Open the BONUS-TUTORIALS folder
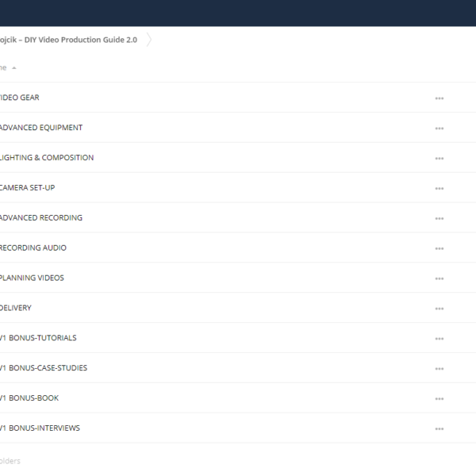This screenshot has width=476, height=476. [x=38, y=338]
